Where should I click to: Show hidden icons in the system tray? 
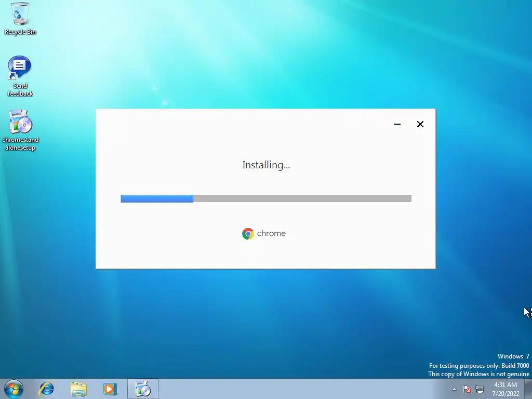click(454, 389)
